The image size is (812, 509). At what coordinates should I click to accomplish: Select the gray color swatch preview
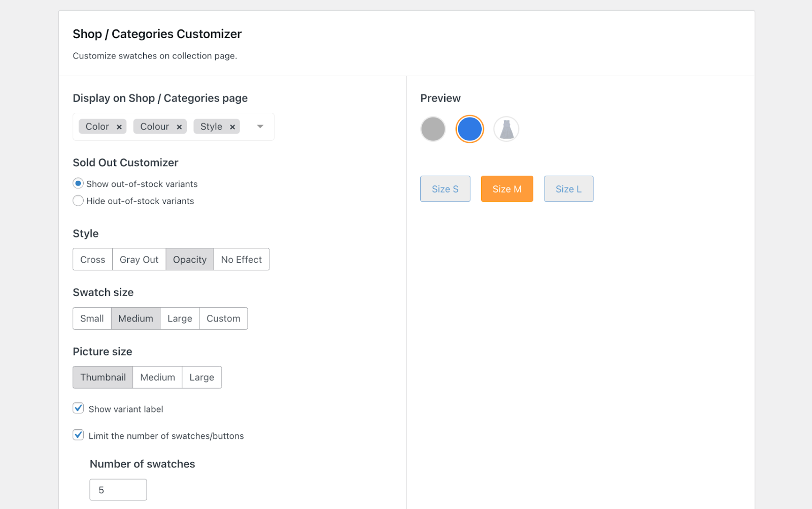click(433, 129)
